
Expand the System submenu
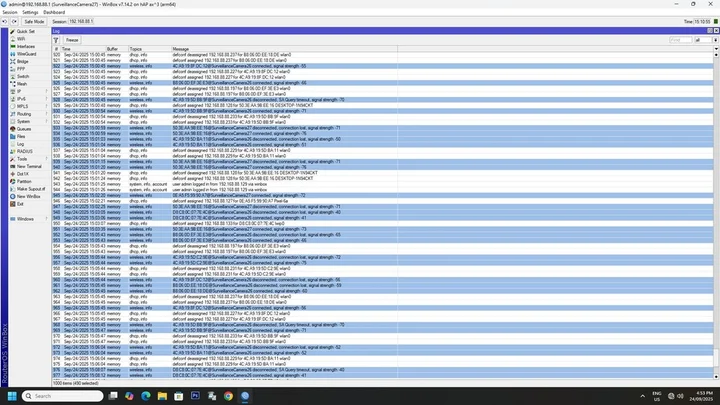pos(46,122)
